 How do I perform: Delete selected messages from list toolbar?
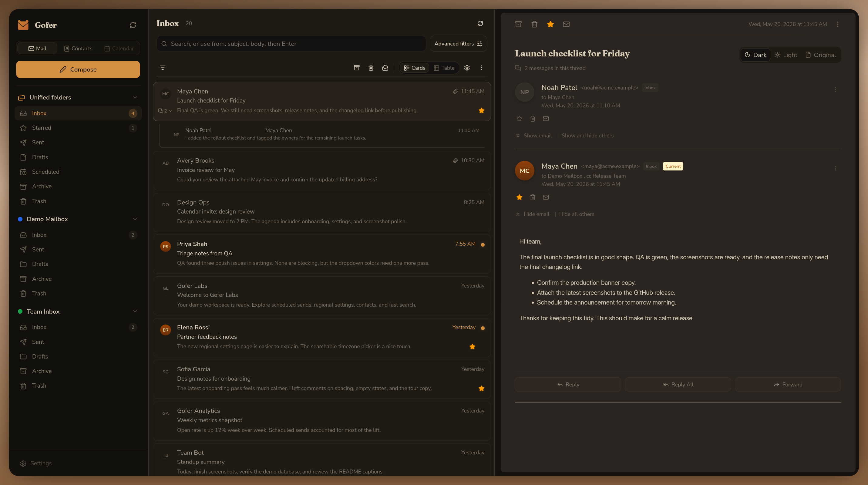click(x=371, y=68)
